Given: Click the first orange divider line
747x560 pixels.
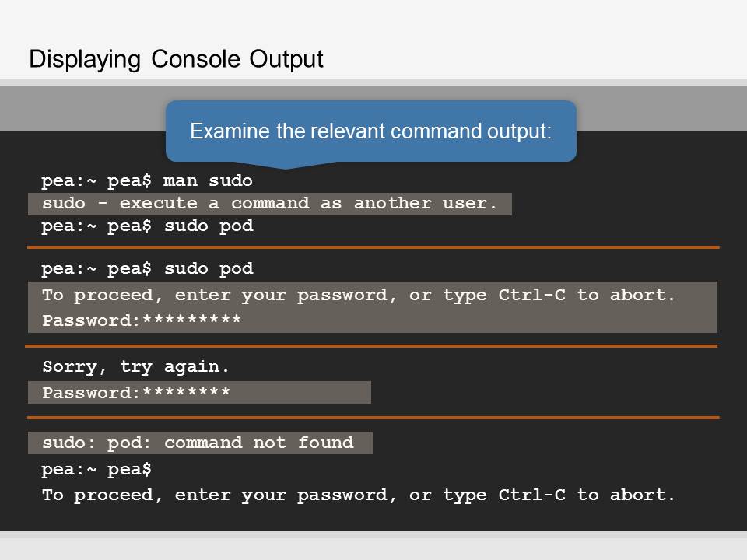Looking at the screenshot, I should [373, 247].
